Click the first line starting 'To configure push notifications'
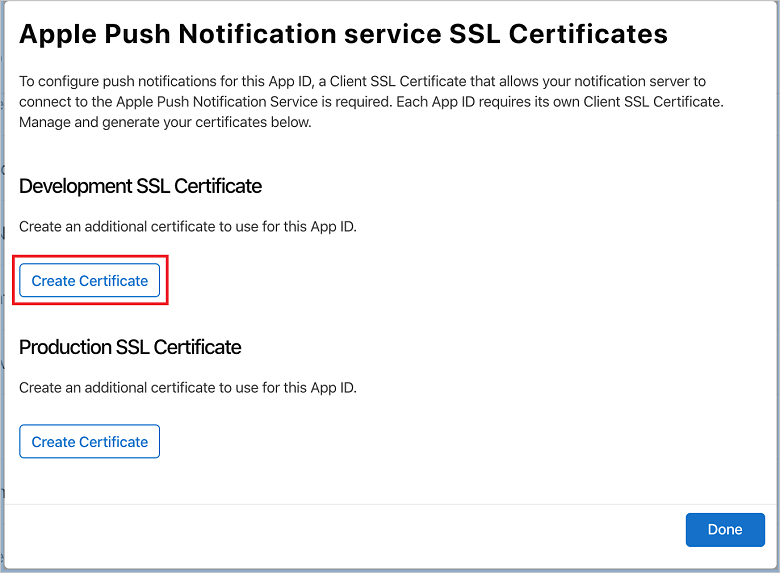 point(363,81)
